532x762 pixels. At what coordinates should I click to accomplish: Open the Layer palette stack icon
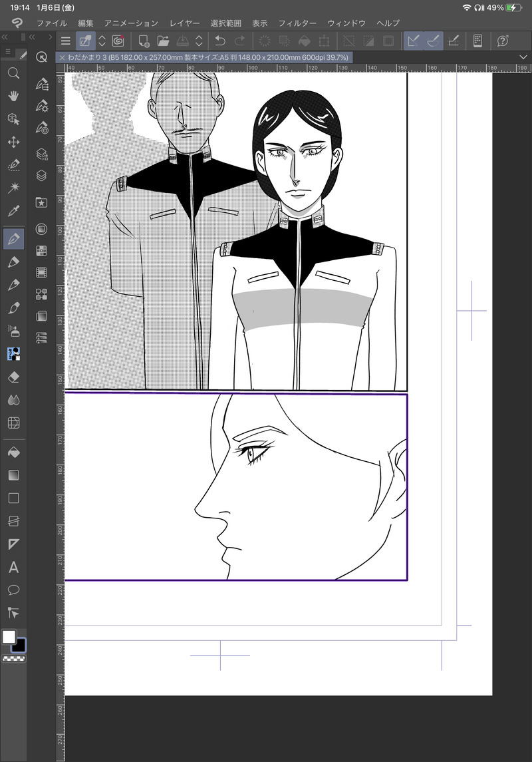42,176
